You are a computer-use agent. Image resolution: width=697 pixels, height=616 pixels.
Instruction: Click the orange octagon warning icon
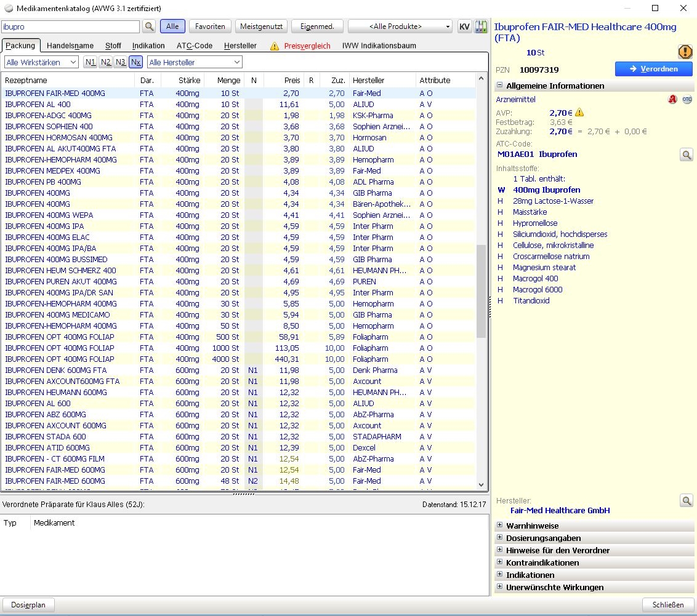point(685,52)
